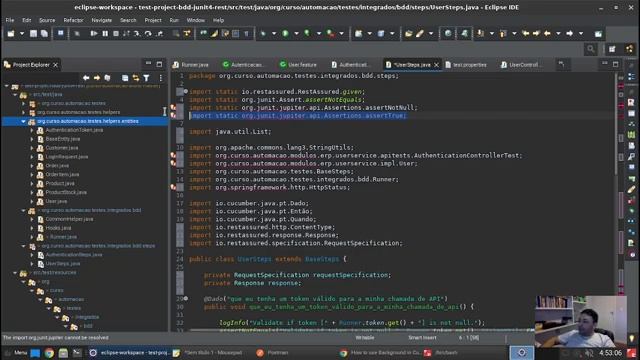Click the Open Task folder icon
This screenshot has width=640, height=360.
click(409, 33)
